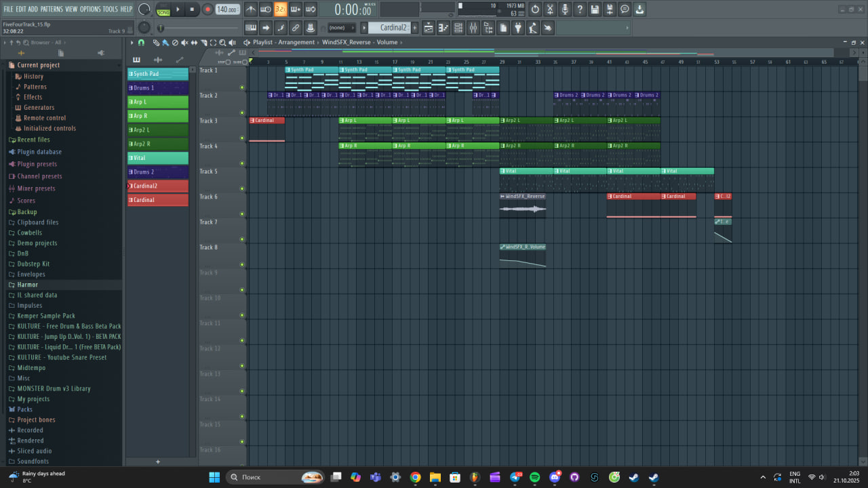Click the metronome icon in the toolbar

[251, 9]
